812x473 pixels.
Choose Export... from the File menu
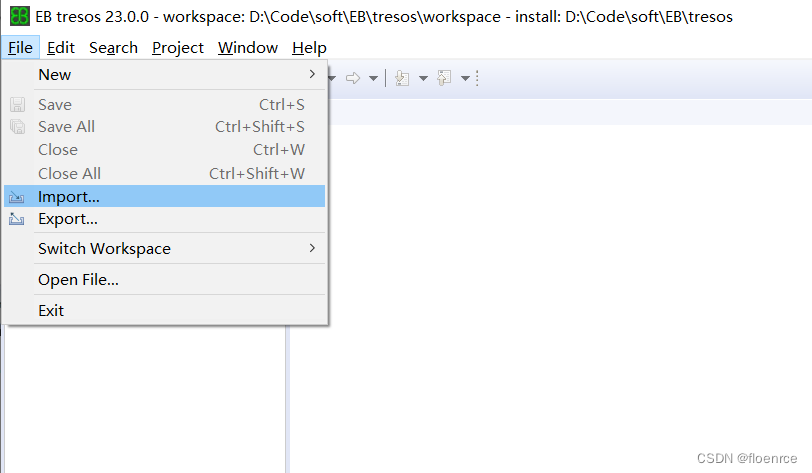pyautogui.click(x=165, y=219)
